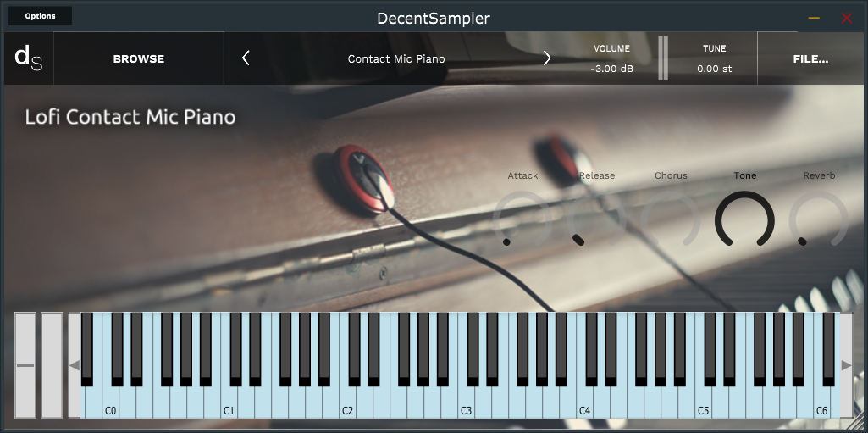Click the output level meter
This screenshot has width=868, height=433.
coord(662,58)
